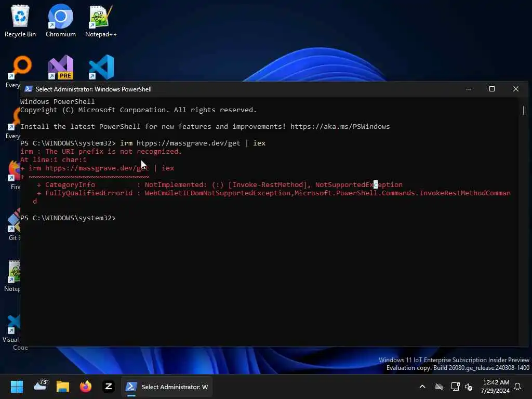Click 'WebCmdletIEDomNotSupportedException' text

pyautogui.click(x=218, y=193)
